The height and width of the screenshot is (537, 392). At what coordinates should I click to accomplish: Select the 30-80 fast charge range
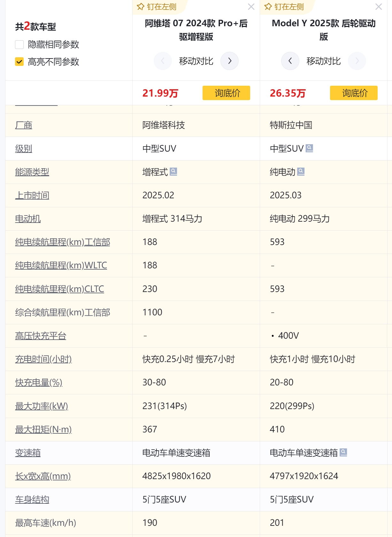[154, 382]
